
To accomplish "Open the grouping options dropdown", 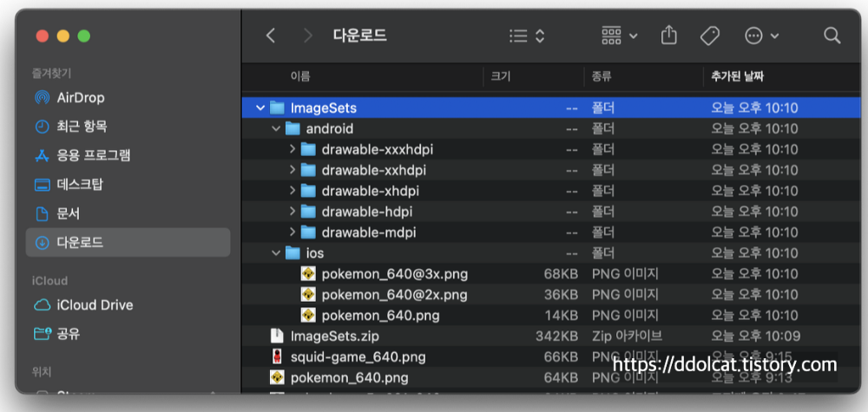I will coord(620,36).
